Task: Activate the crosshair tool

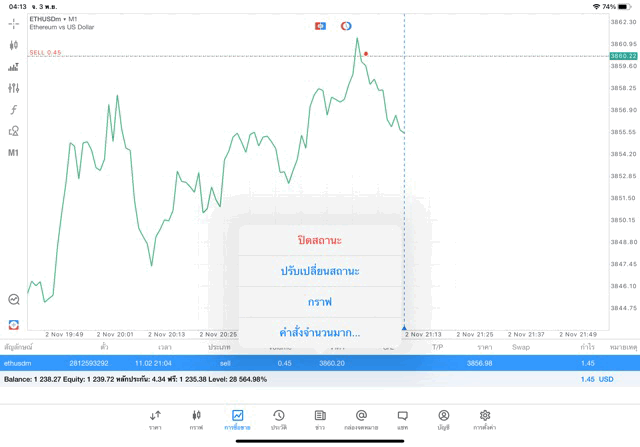Action: (x=13, y=23)
